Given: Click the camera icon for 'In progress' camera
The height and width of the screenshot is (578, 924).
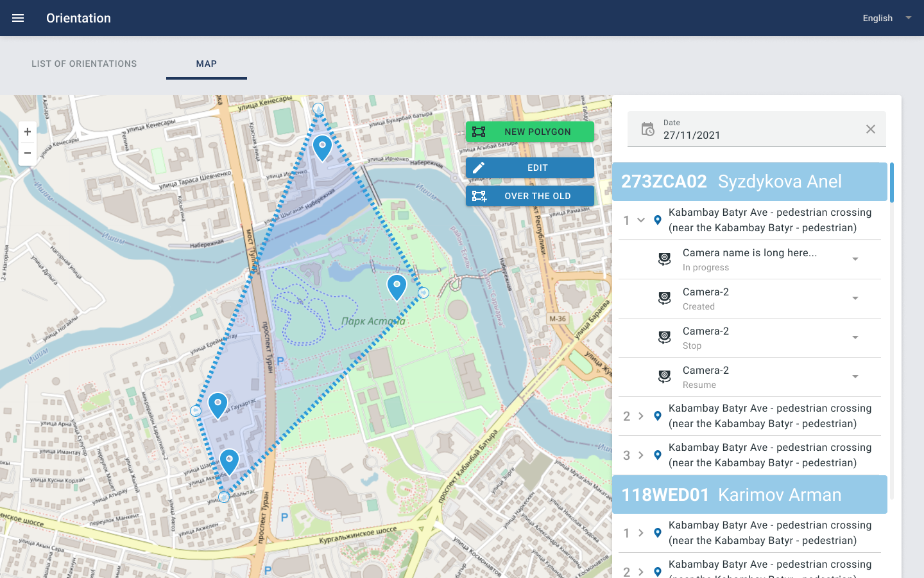Looking at the screenshot, I should point(664,259).
